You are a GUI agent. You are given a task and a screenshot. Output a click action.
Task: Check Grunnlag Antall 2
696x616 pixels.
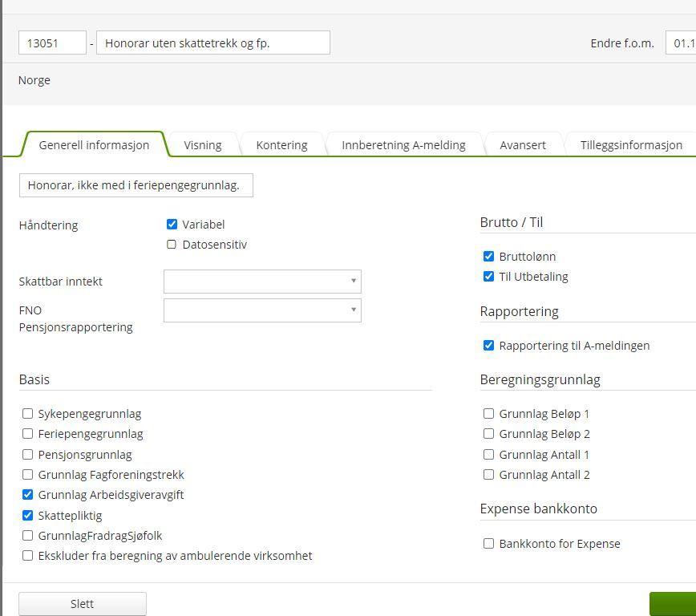point(488,474)
